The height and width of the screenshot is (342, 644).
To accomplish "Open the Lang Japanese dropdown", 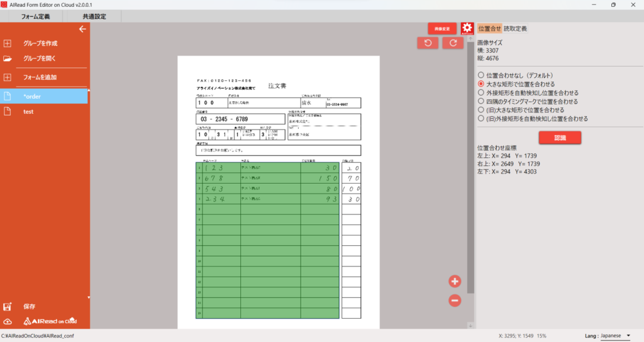I will pos(614,336).
